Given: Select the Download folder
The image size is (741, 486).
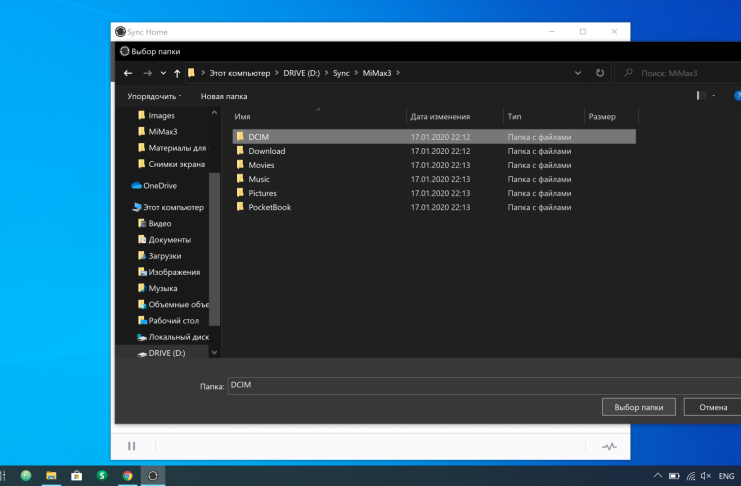Looking at the screenshot, I should tap(267, 151).
